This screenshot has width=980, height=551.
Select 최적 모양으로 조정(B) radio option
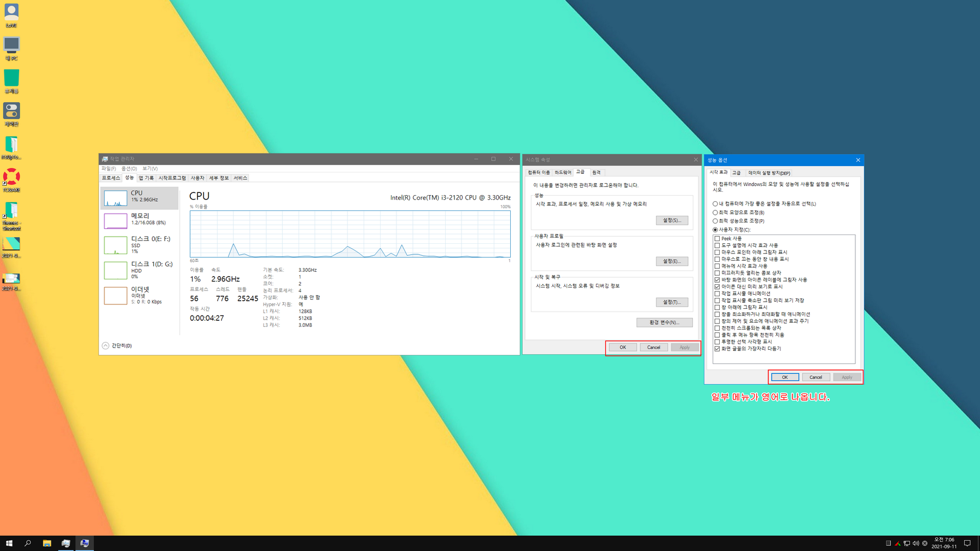738,213
